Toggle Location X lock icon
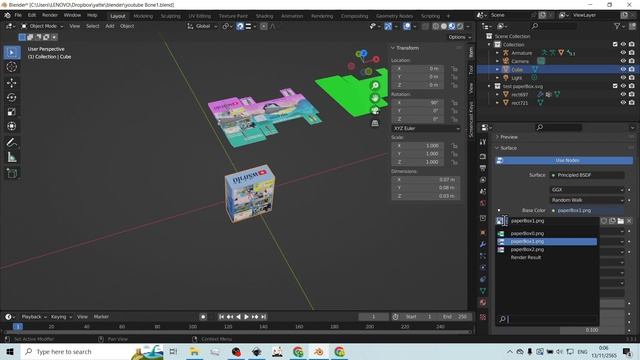Screen dimensions: 640x360 click(454, 69)
